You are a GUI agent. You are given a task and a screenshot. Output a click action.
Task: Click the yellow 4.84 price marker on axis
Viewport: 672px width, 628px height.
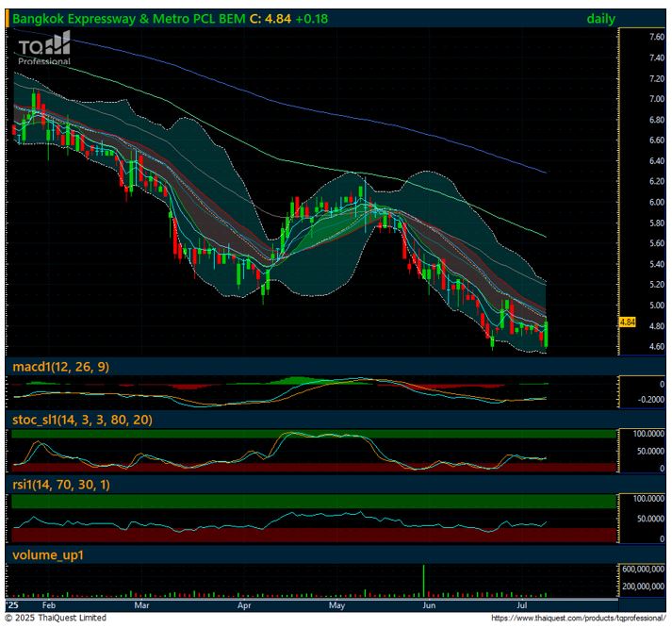click(628, 322)
